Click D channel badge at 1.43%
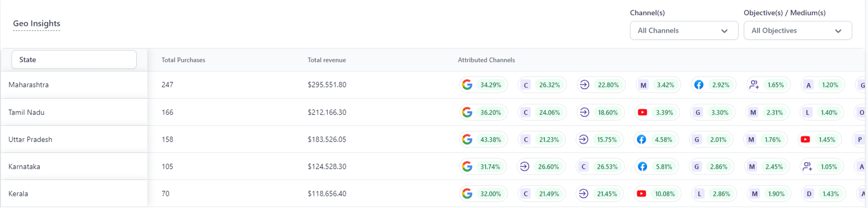The image size is (868, 208). pos(809,194)
